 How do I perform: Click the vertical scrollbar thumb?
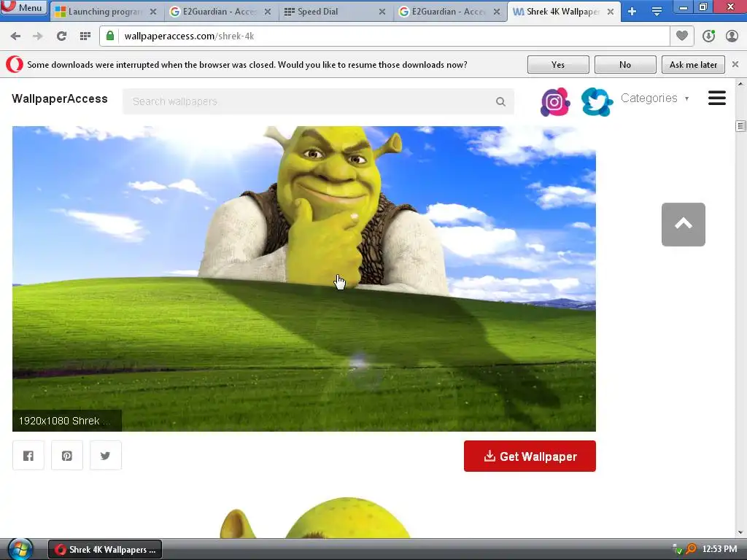pos(740,125)
